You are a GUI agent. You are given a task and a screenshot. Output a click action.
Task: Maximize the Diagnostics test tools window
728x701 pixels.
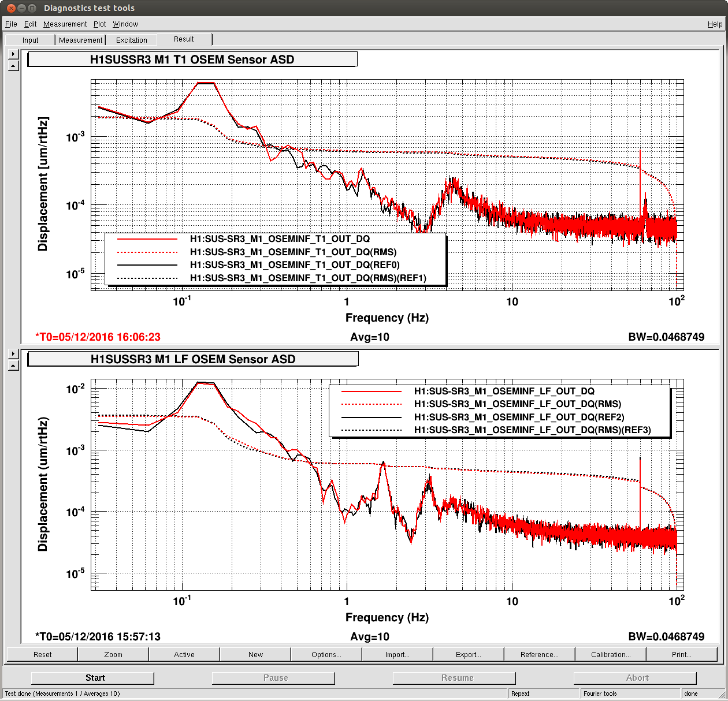(x=32, y=8)
